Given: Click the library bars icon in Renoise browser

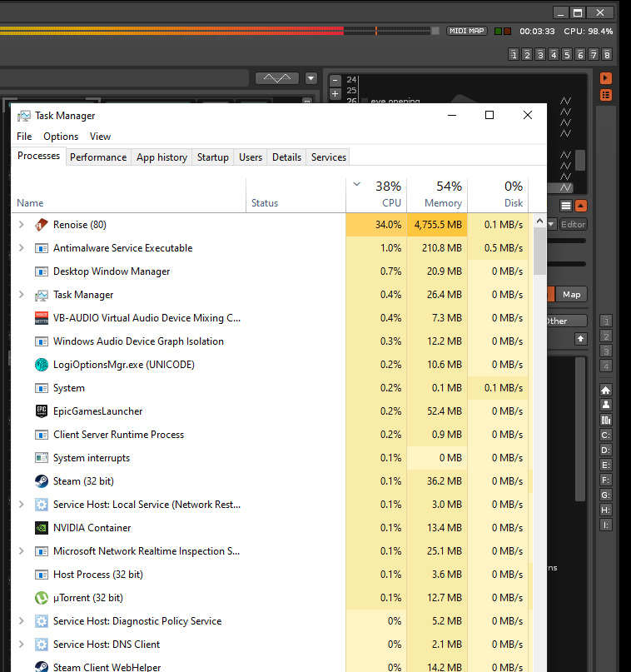Looking at the screenshot, I should click(x=606, y=420).
